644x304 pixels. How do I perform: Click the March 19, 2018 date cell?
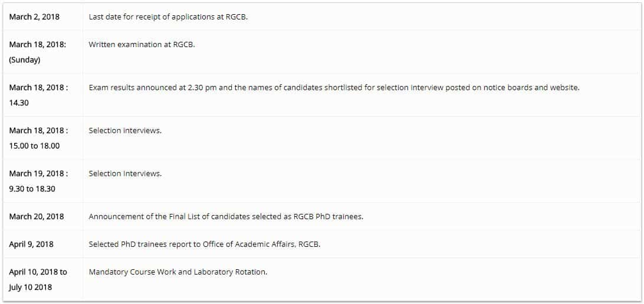tap(38, 174)
